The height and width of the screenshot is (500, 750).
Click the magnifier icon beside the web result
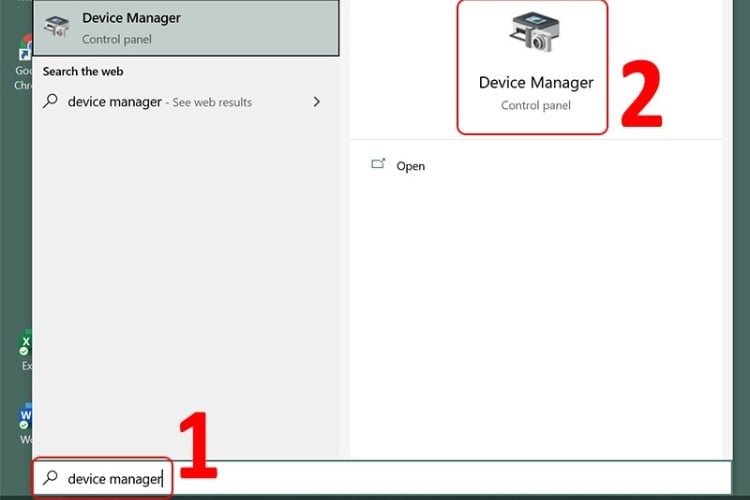point(51,102)
